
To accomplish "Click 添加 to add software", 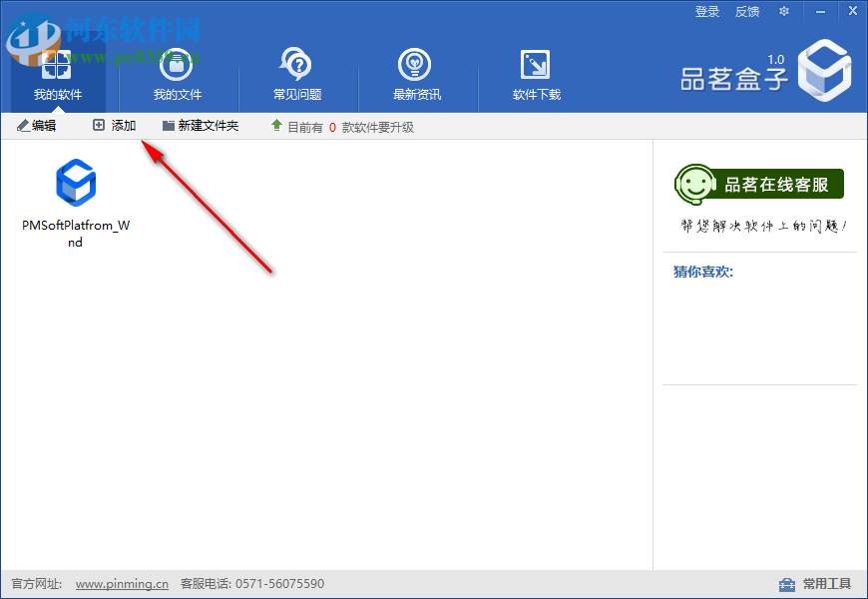I will [113, 126].
